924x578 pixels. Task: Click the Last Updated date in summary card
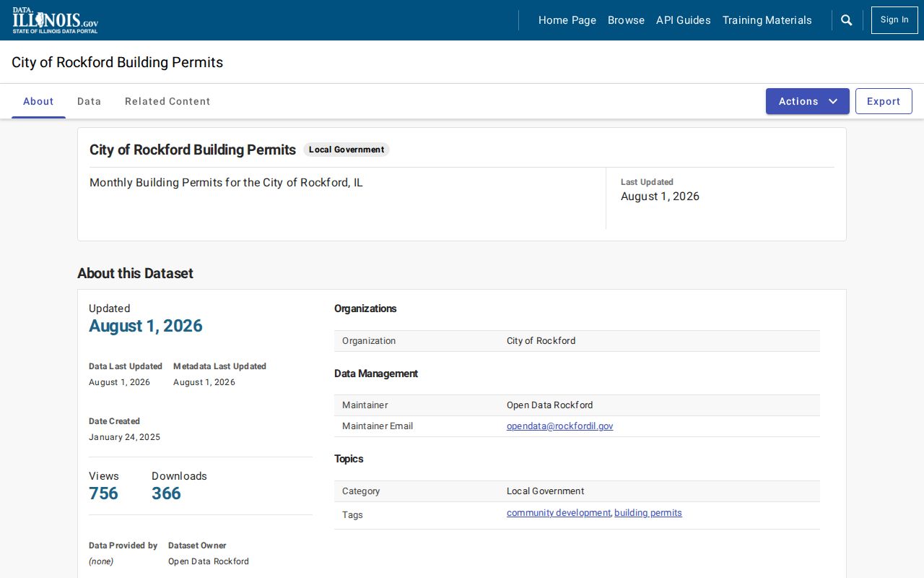660,197
